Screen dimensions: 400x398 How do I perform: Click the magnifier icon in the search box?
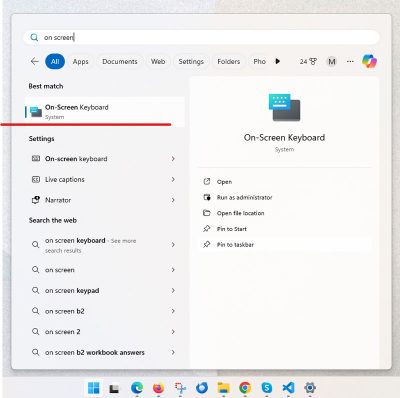(x=34, y=37)
